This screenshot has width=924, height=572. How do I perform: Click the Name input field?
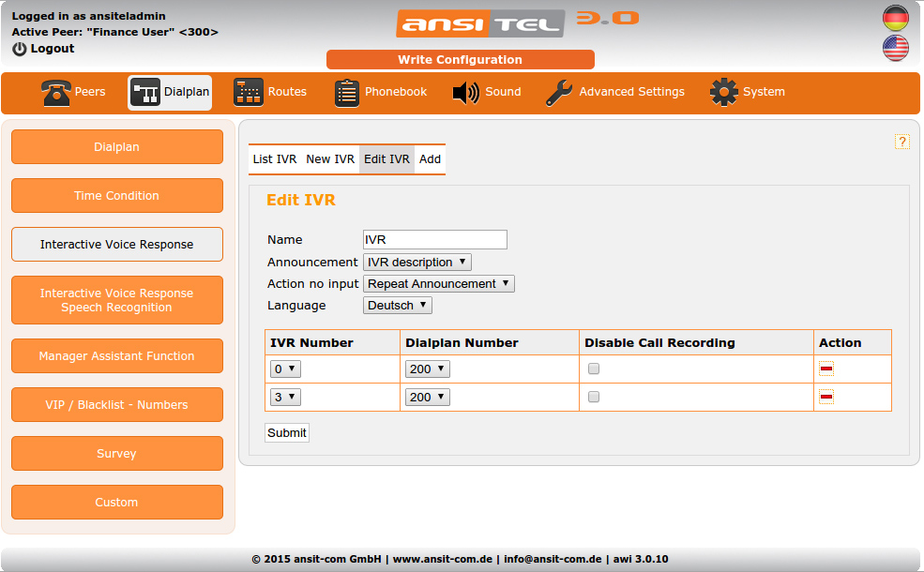pos(435,240)
